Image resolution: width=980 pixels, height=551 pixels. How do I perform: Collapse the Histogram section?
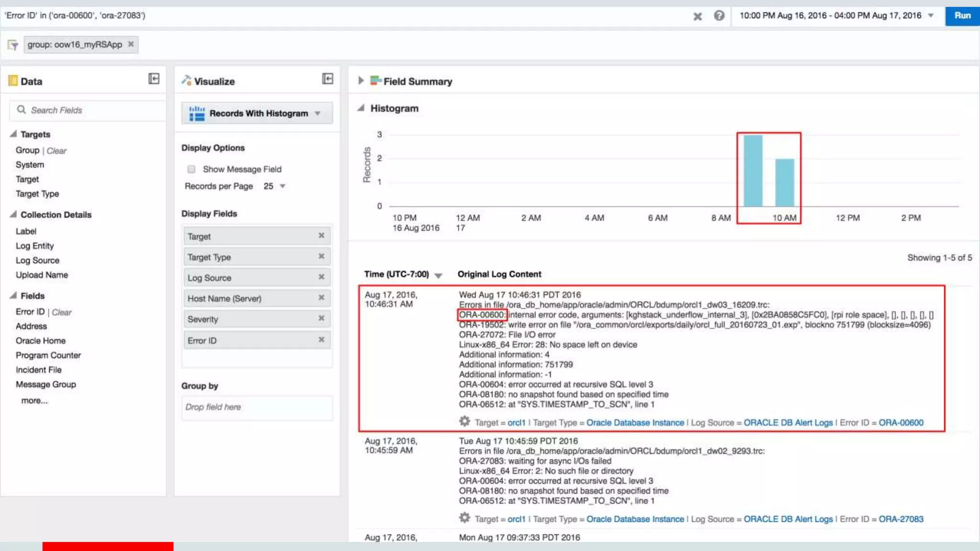(361, 108)
